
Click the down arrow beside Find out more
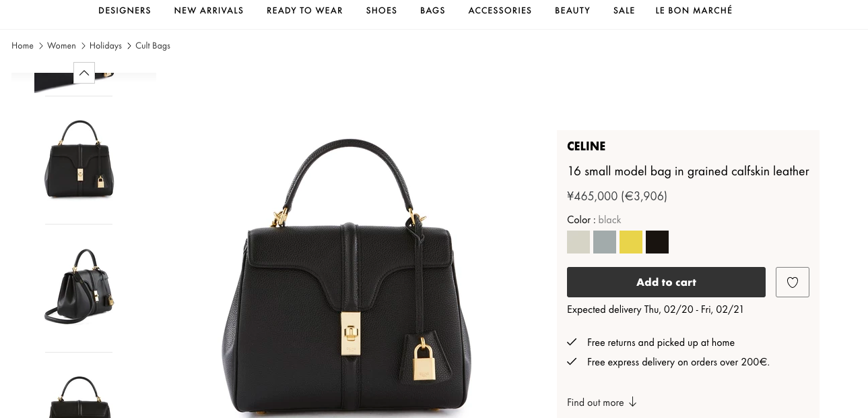pos(632,402)
